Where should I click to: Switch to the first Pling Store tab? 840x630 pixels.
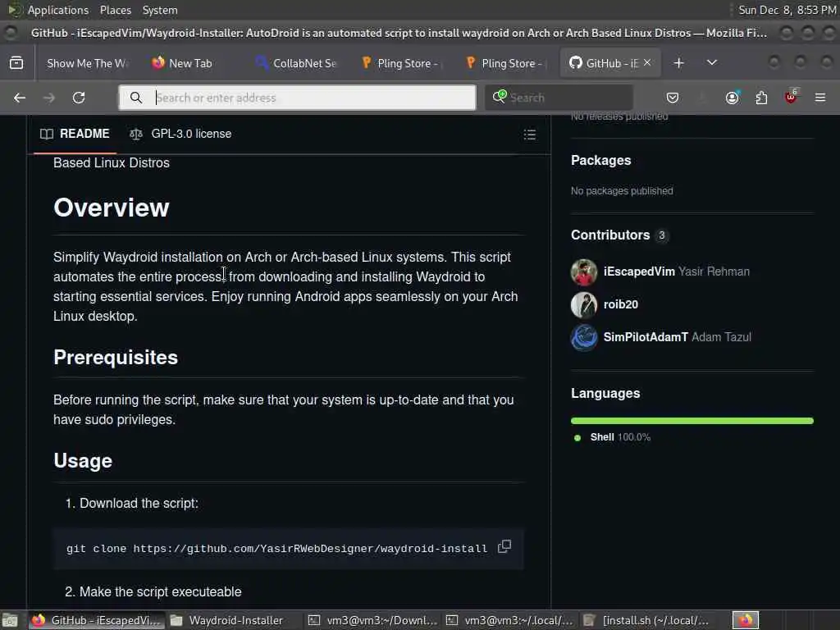(x=400, y=63)
